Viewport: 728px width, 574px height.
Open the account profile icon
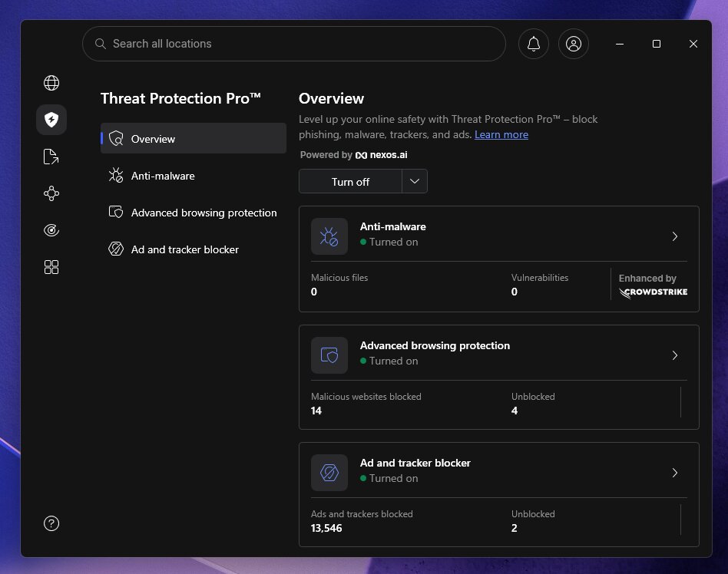pyautogui.click(x=574, y=44)
